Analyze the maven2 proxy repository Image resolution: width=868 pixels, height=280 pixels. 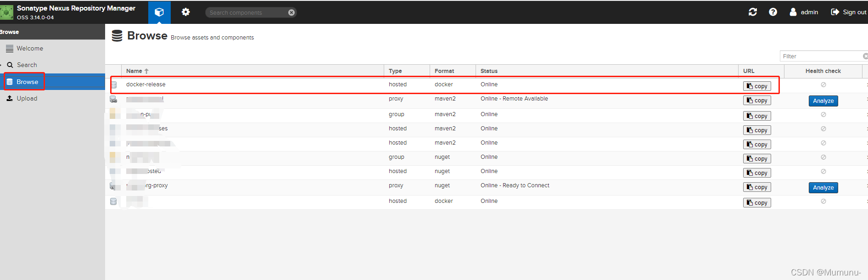tap(823, 101)
